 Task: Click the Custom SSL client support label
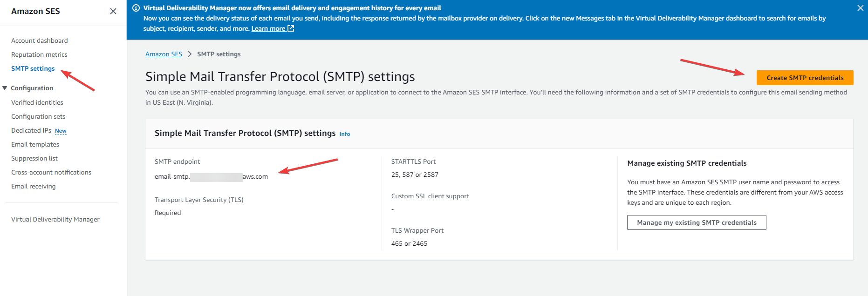click(x=430, y=196)
